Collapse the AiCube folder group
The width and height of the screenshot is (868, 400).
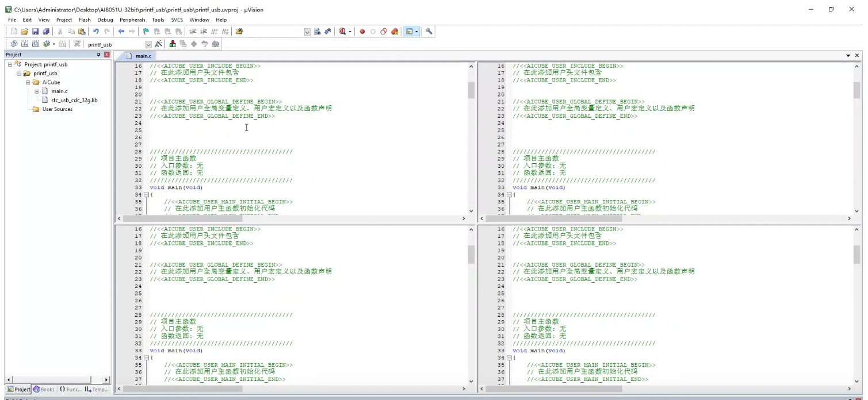click(28, 82)
